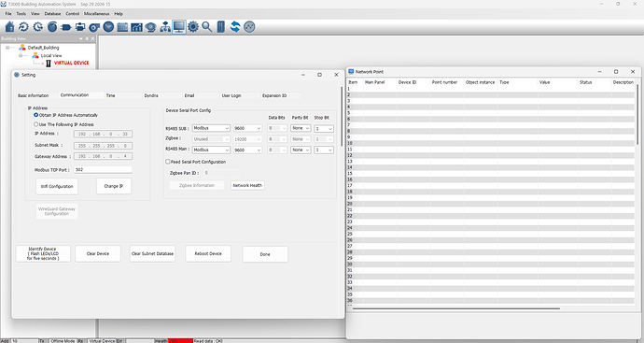The image size is (644, 343).
Task: Click the blue refresh arrows toolbar icon
Action: pos(235,27)
